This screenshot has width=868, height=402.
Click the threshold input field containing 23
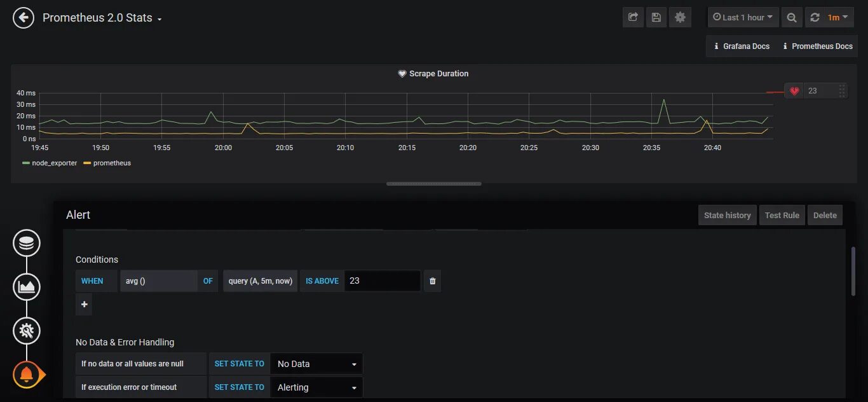coord(383,281)
